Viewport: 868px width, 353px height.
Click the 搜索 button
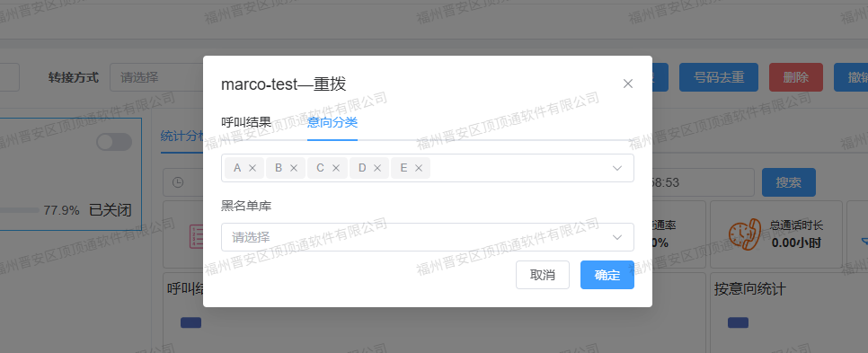[789, 182]
